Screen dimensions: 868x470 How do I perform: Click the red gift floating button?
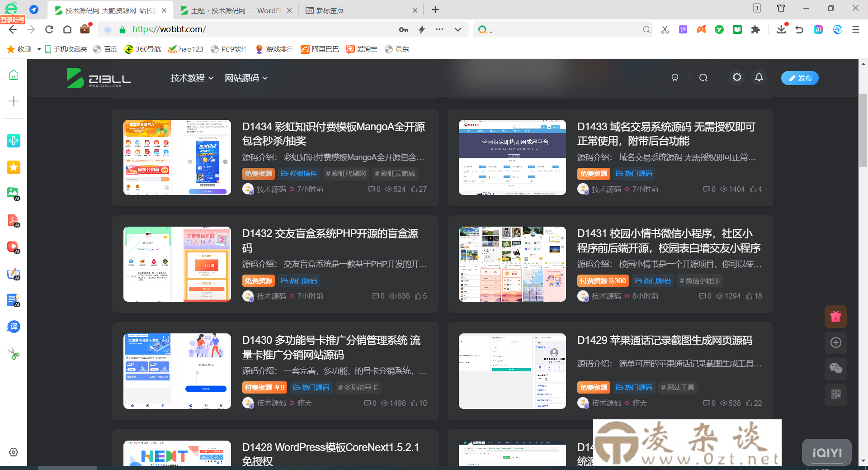tap(836, 317)
